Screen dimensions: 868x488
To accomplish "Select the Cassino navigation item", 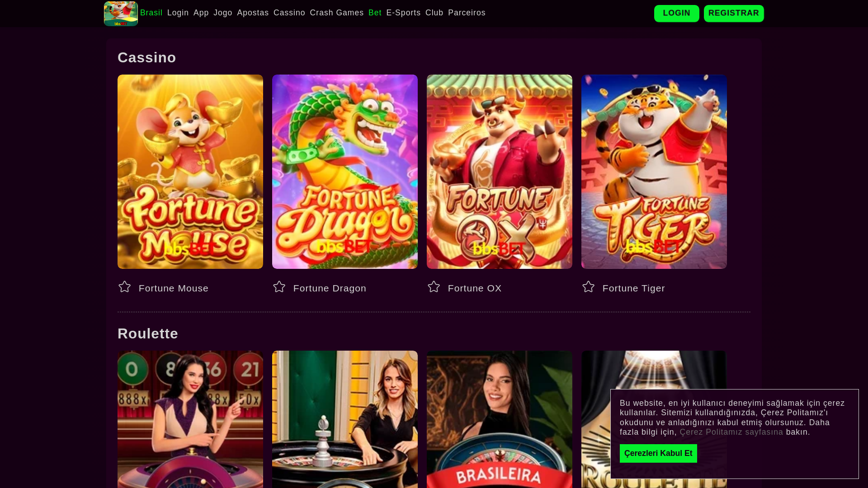I will (289, 13).
